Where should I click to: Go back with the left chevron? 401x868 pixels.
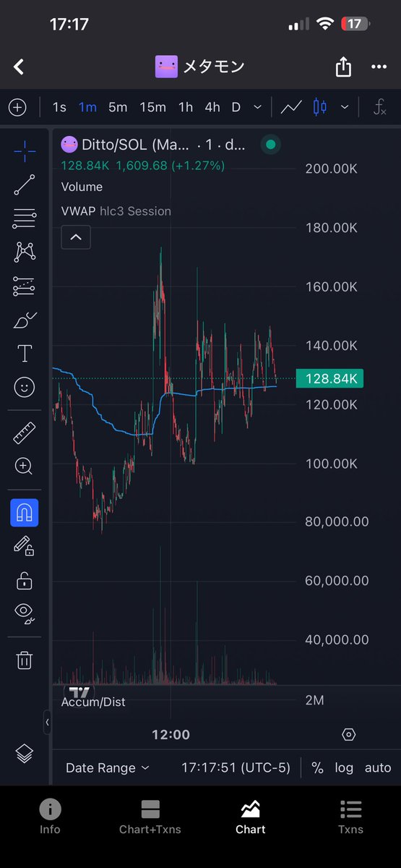pyautogui.click(x=19, y=67)
